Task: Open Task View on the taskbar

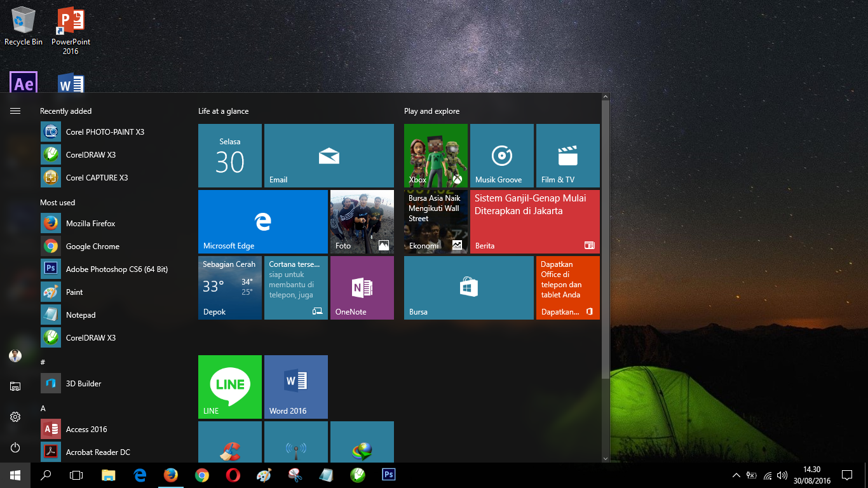Action: point(76,475)
